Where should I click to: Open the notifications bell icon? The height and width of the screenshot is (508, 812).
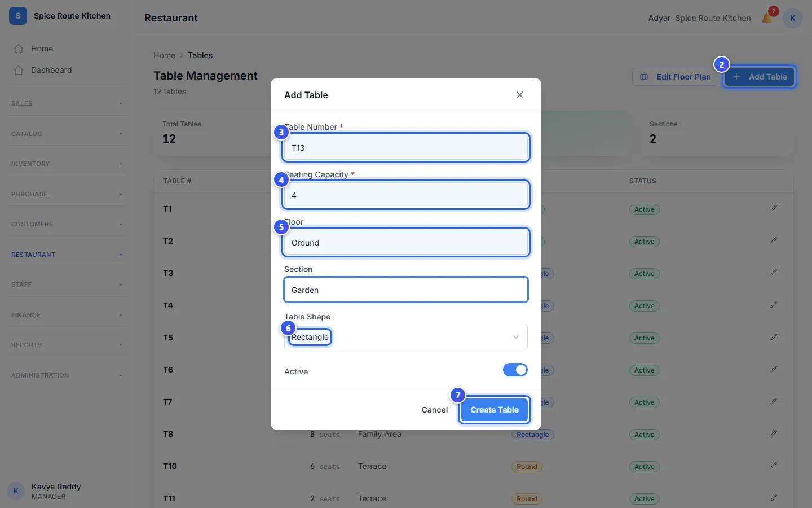click(x=767, y=18)
